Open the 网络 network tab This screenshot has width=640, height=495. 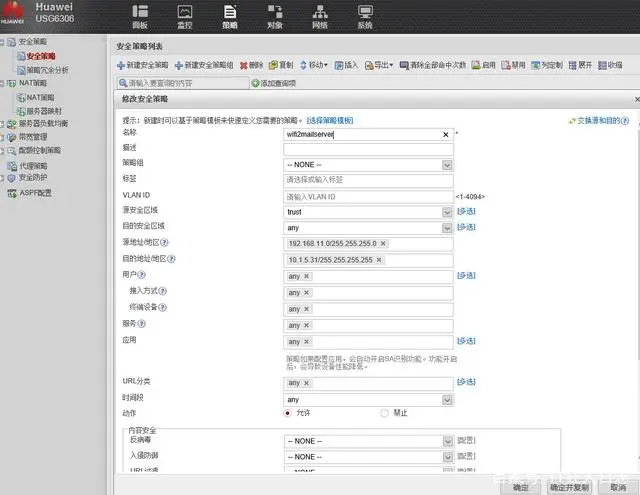320,16
